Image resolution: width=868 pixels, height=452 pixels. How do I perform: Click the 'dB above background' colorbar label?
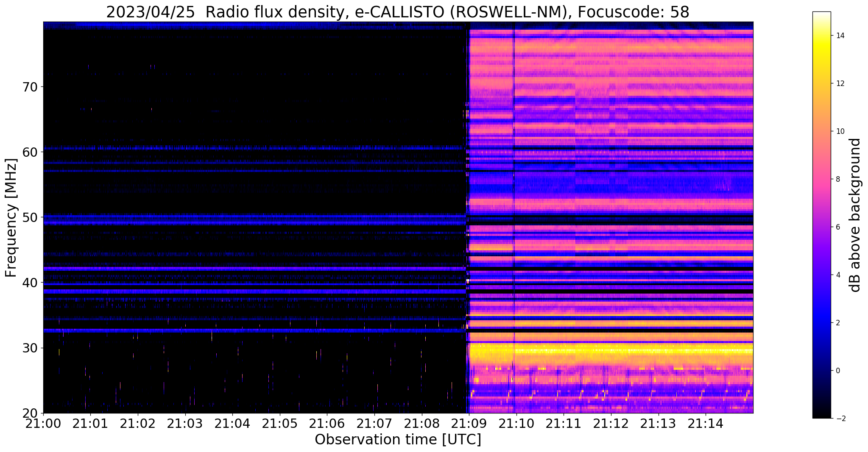(x=855, y=215)
